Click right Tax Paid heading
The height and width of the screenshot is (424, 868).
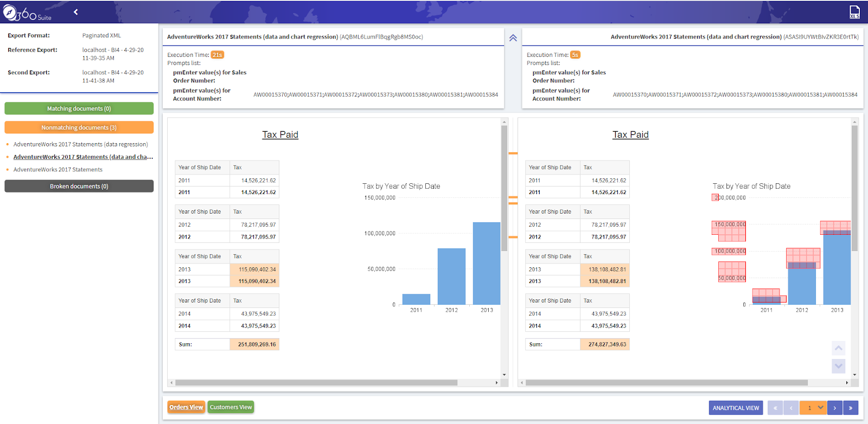(x=630, y=134)
